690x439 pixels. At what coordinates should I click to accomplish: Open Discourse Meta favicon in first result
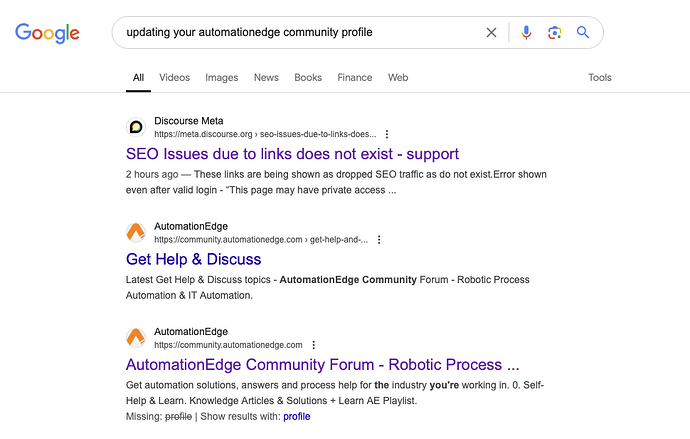tap(136, 127)
